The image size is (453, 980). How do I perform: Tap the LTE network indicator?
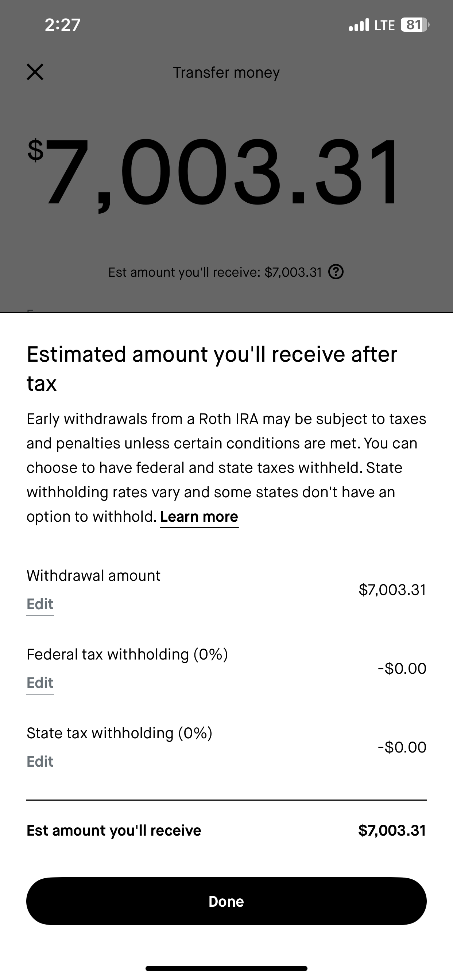384,25
